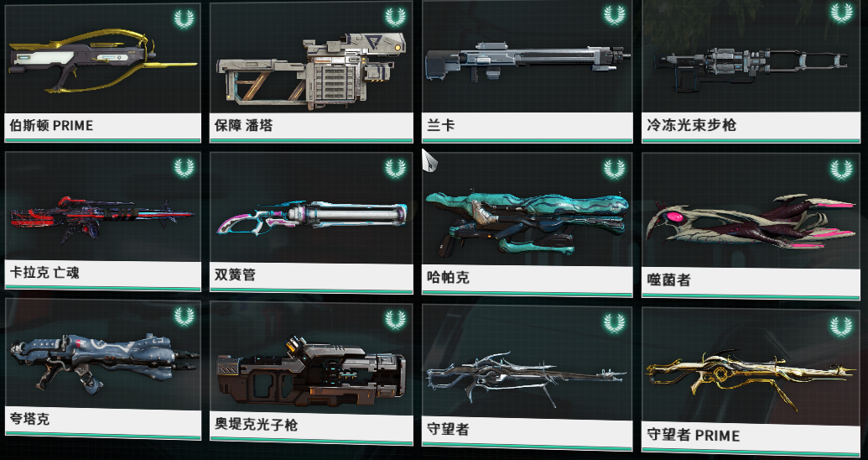Click the mastery laurel badge on 伯斯顿 PRIME

[184, 18]
